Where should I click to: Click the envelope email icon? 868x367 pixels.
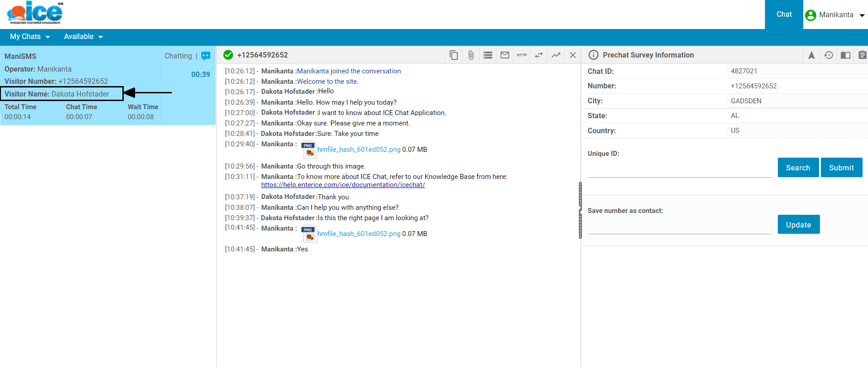pos(504,55)
